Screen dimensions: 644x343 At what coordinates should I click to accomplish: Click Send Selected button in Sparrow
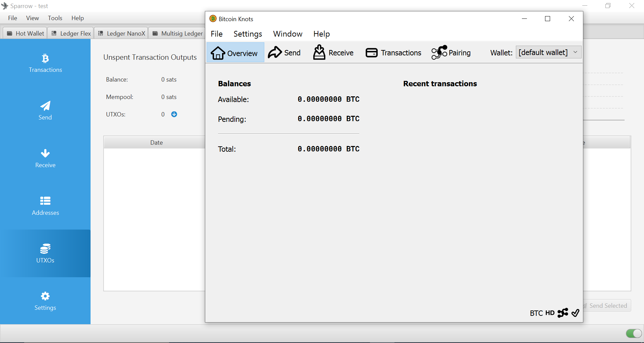[x=607, y=306]
